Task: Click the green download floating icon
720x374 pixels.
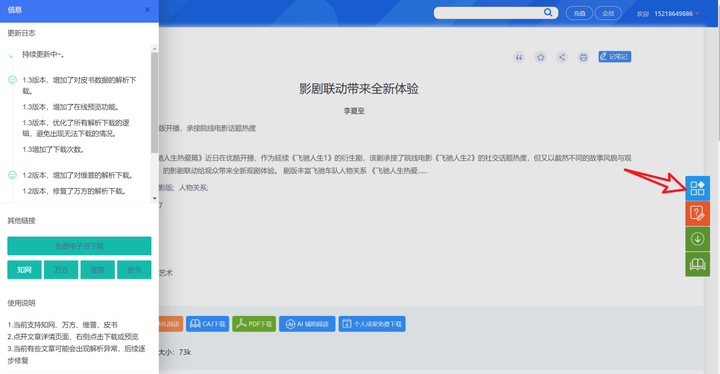Action: pos(698,239)
